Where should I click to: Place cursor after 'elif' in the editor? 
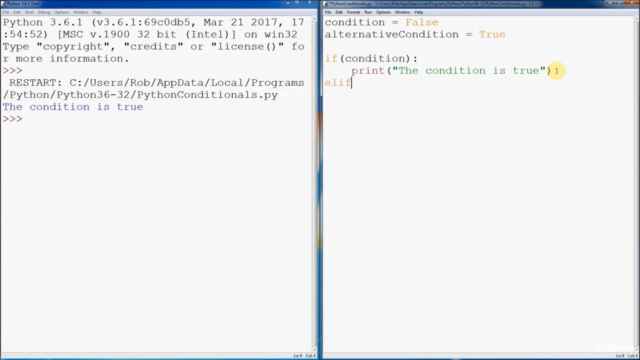[x=352, y=83]
